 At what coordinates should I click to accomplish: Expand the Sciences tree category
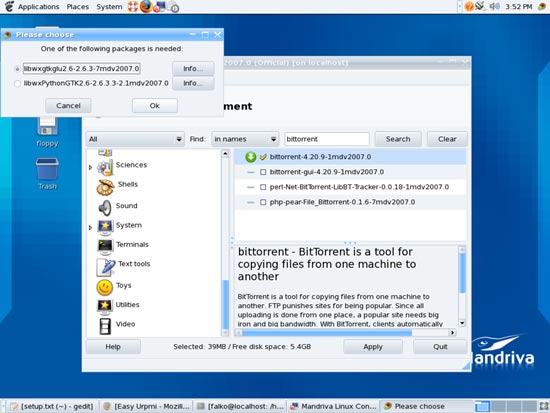90,167
